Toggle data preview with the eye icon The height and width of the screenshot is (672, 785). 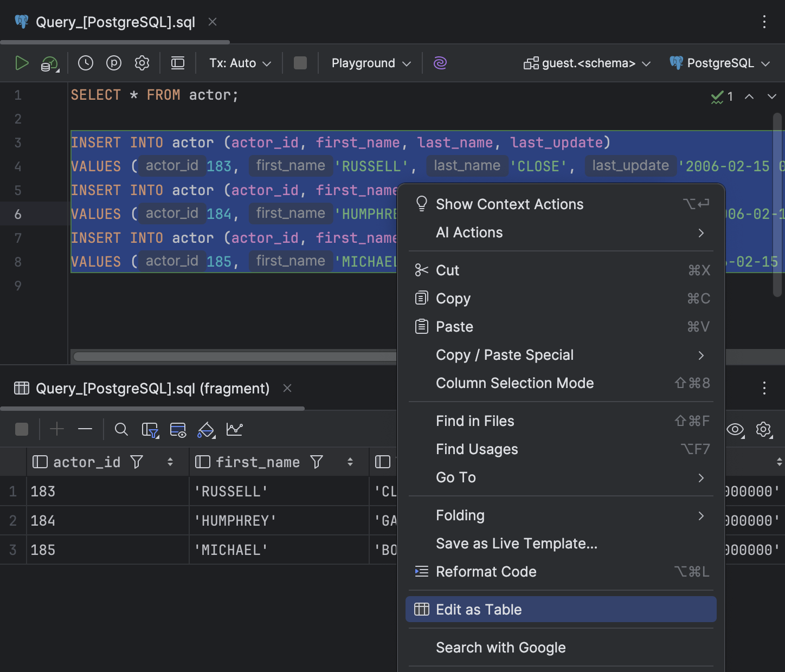tap(735, 430)
